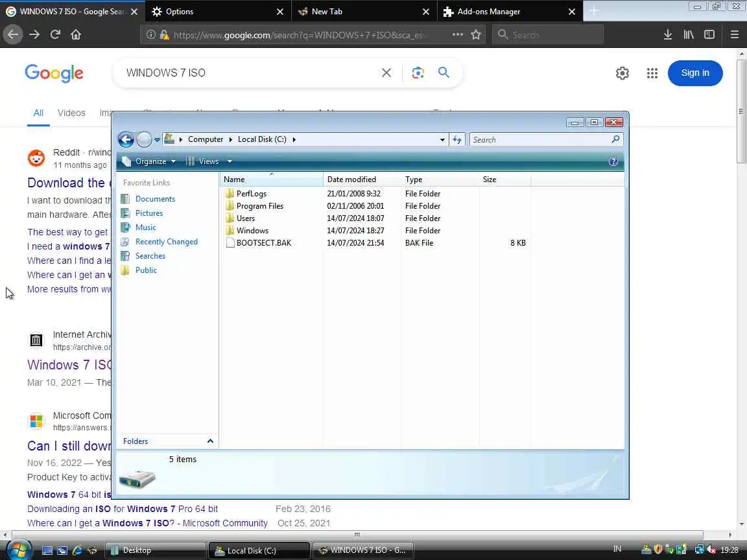Screen dimensions: 747x560
Task: Click the muted volume tray icon
Action: (x=712, y=550)
